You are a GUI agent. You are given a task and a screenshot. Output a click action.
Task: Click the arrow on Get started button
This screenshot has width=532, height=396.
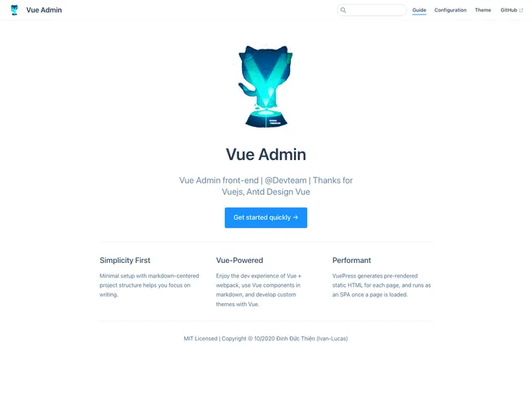[295, 217]
